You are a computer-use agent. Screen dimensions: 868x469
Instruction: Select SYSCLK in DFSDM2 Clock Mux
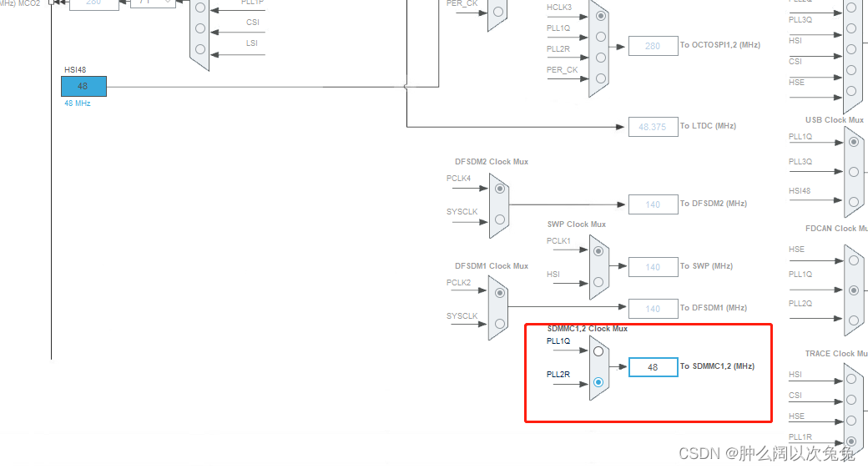pos(500,219)
